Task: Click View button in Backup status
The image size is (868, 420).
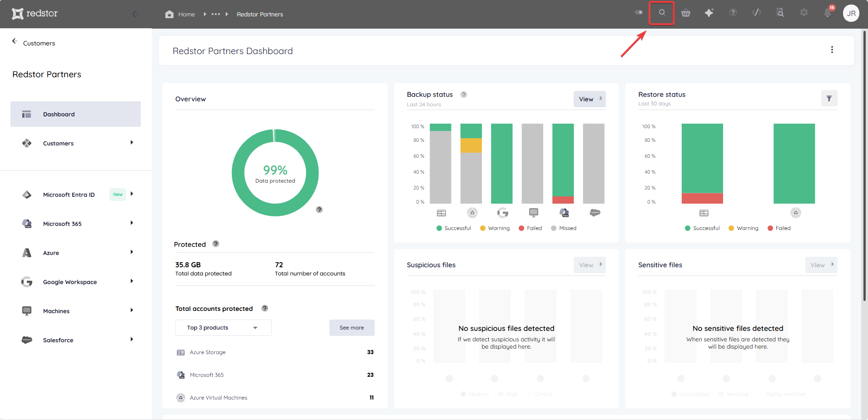Action: (590, 99)
